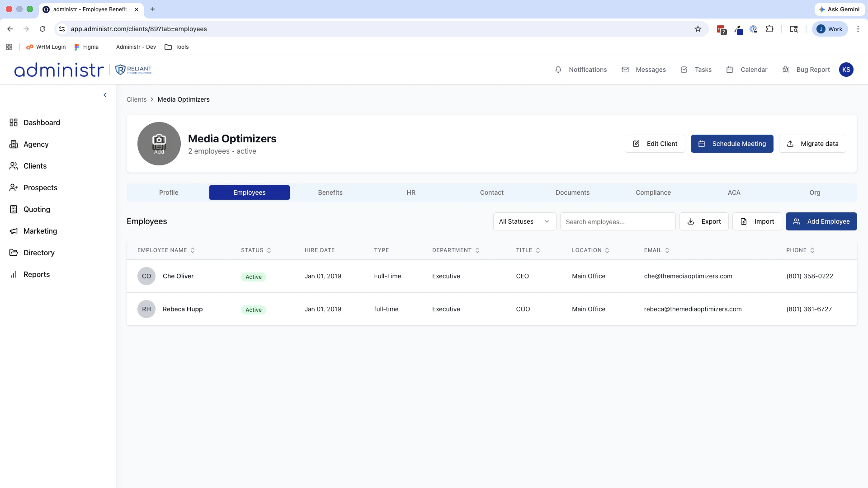The height and width of the screenshot is (488, 868).
Task: Sort by Department column arrows
Action: coord(477,250)
